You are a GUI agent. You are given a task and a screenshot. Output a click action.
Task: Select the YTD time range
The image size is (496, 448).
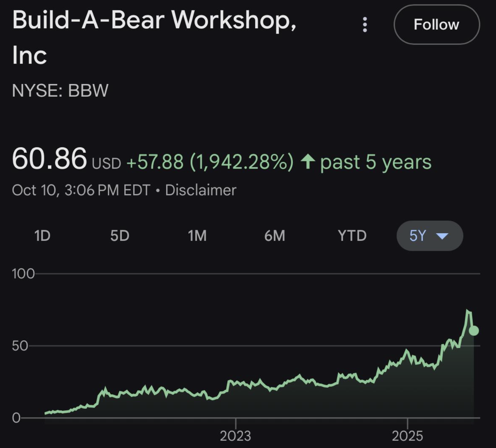(x=352, y=236)
